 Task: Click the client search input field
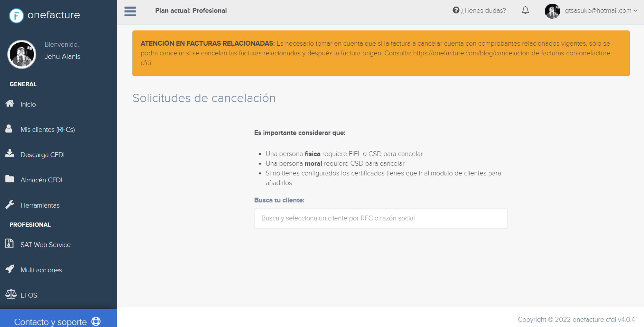381,218
